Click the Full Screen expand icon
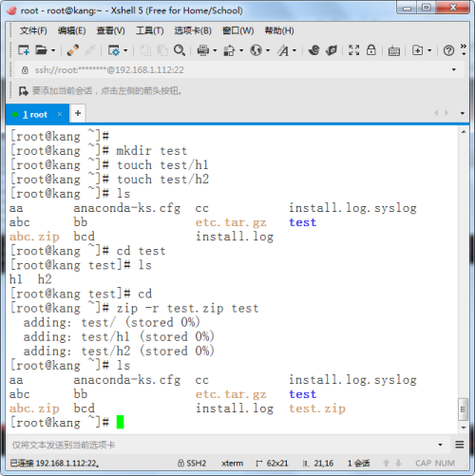 (x=354, y=50)
